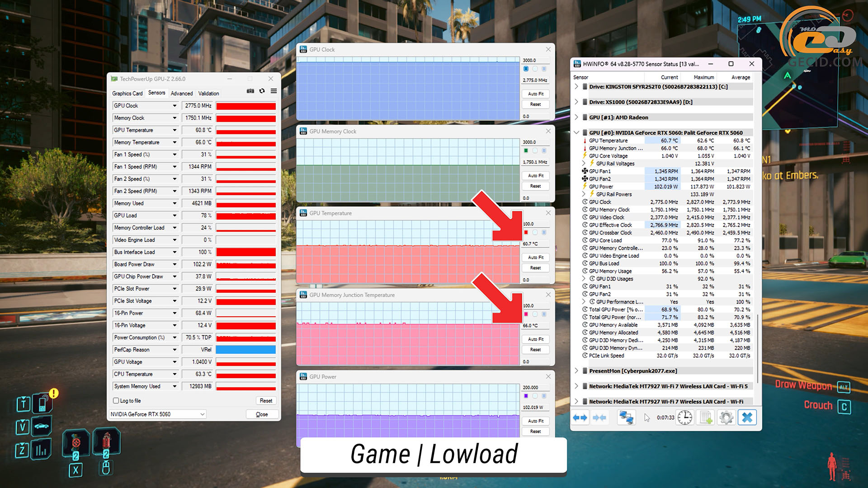
Task: Open GPU Clock sensor dropdown in GPU-Z
Action: pos(175,106)
